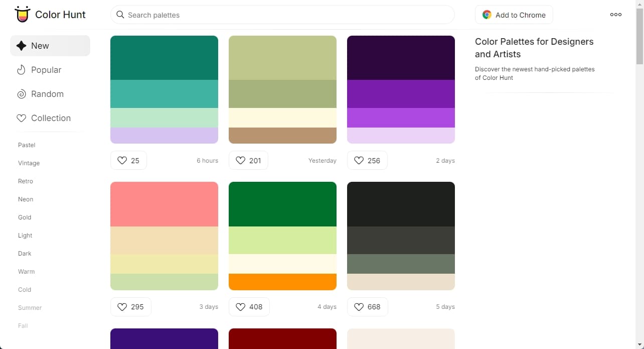This screenshot has width=644, height=349.
Task: Click the tan brown swatch in 201-likes palette
Action: point(282,136)
